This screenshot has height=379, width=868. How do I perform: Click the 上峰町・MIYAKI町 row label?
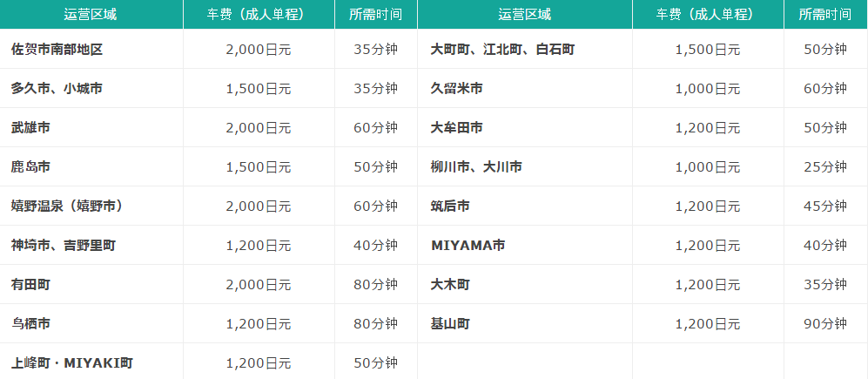click(72, 362)
